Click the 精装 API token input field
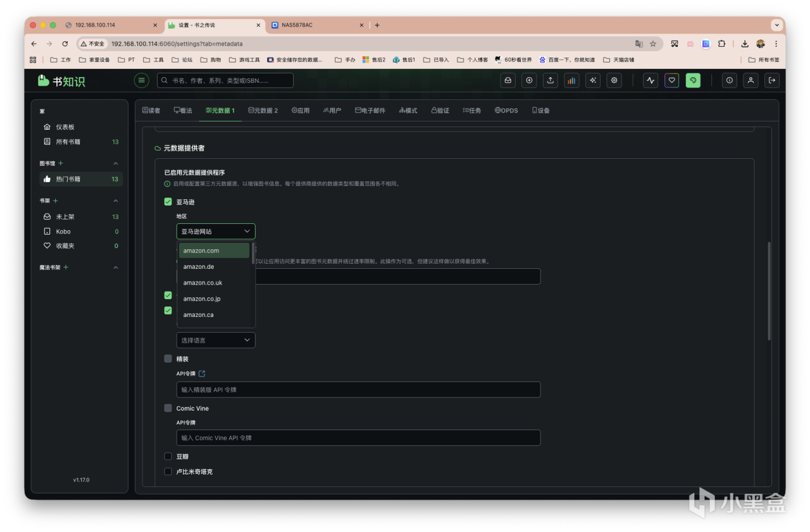The height and width of the screenshot is (532, 810). pyautogui.click(x=358, y=390)
